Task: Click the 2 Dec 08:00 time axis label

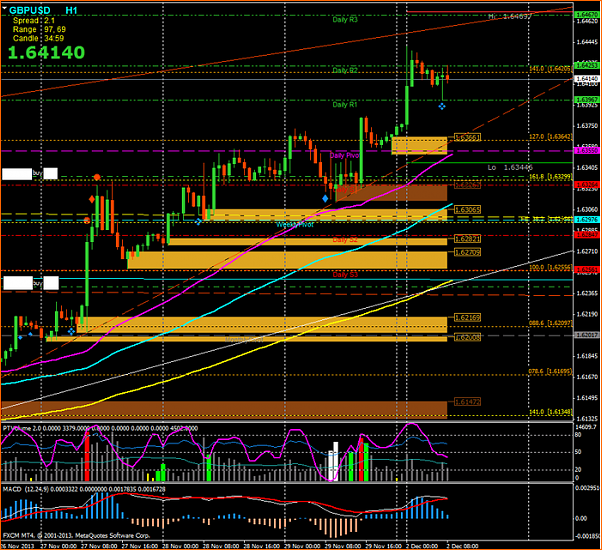Action: pyautogui.click(x=463, y=546)
